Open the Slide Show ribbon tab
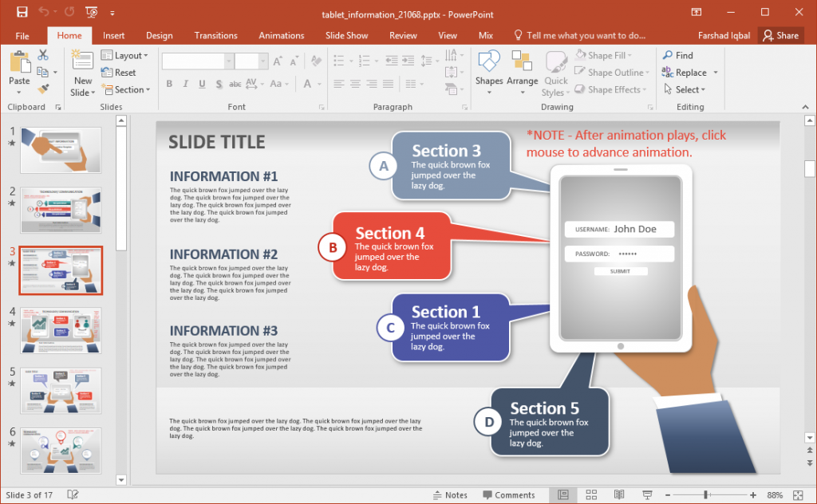This screenshot has width=817, height=504. [x=346, y=35]
